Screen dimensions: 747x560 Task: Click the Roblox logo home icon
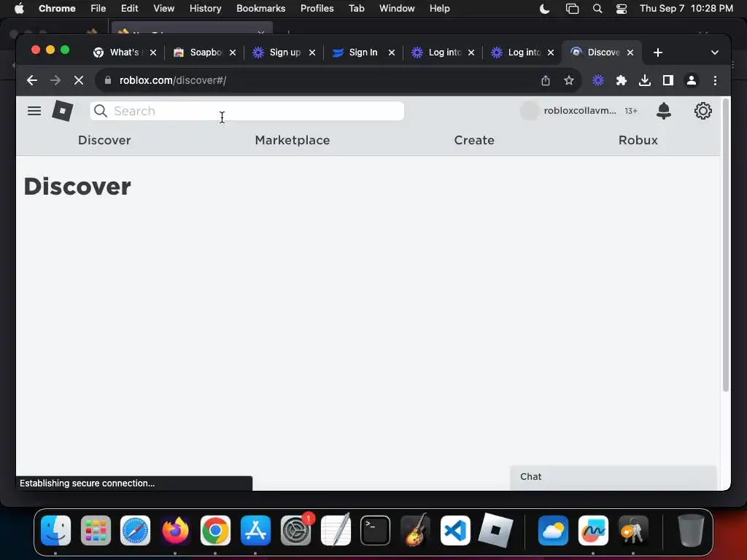click(x=63, y=111)
